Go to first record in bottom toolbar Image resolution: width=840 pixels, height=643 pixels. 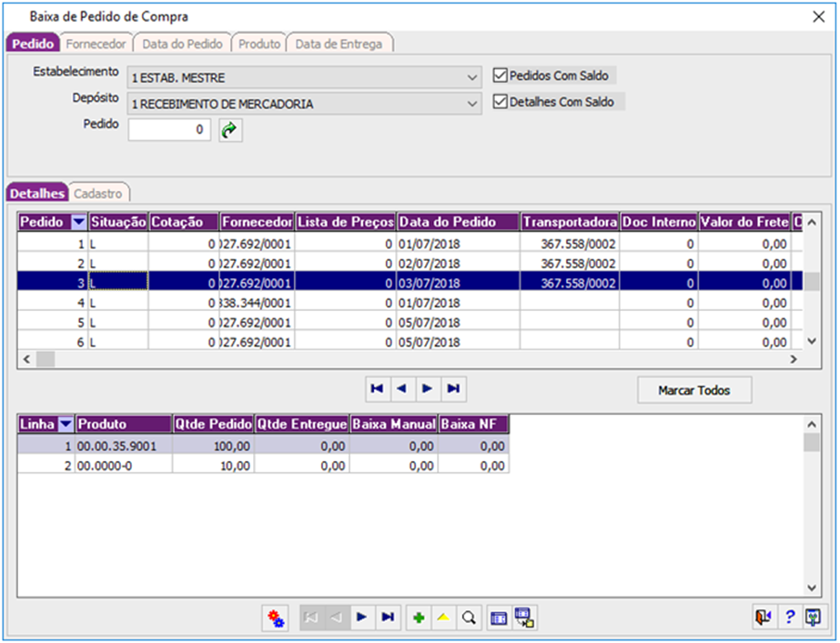[x=312, y=618]
